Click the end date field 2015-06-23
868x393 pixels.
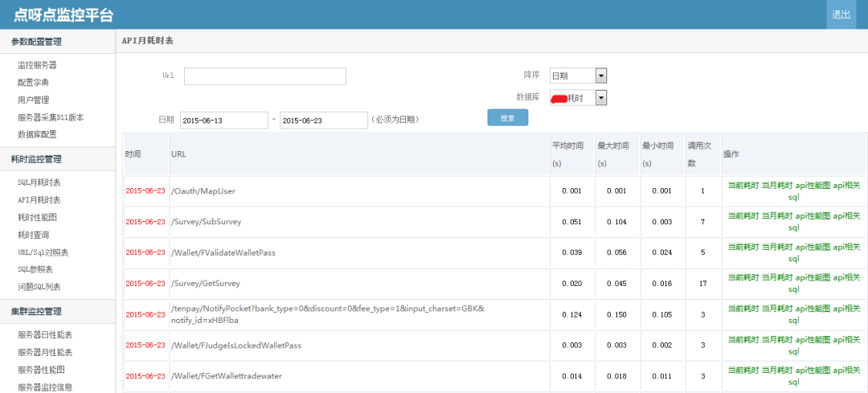324,120
